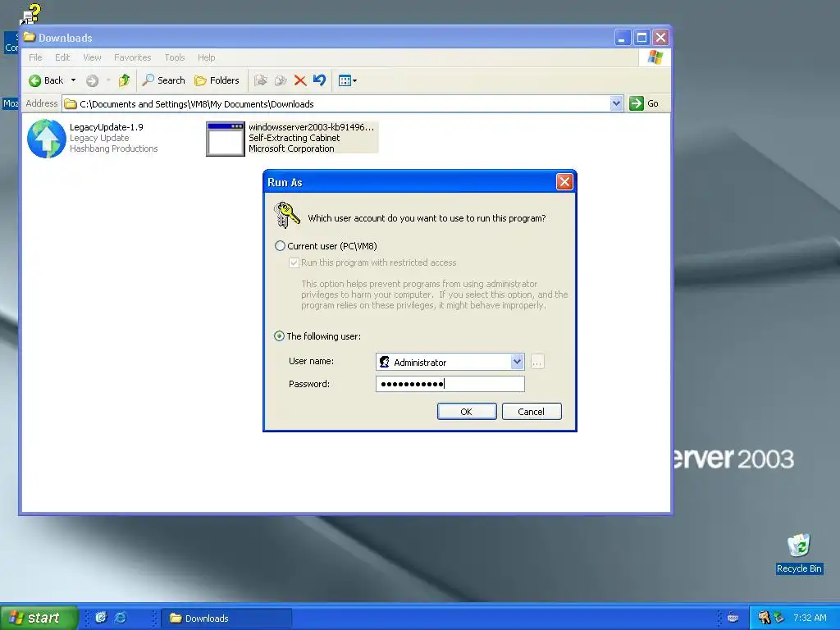This screenshot has height=630, width=840.
Task: Click the Windows flag logo in Downloads window
Action: pos(655,57)
